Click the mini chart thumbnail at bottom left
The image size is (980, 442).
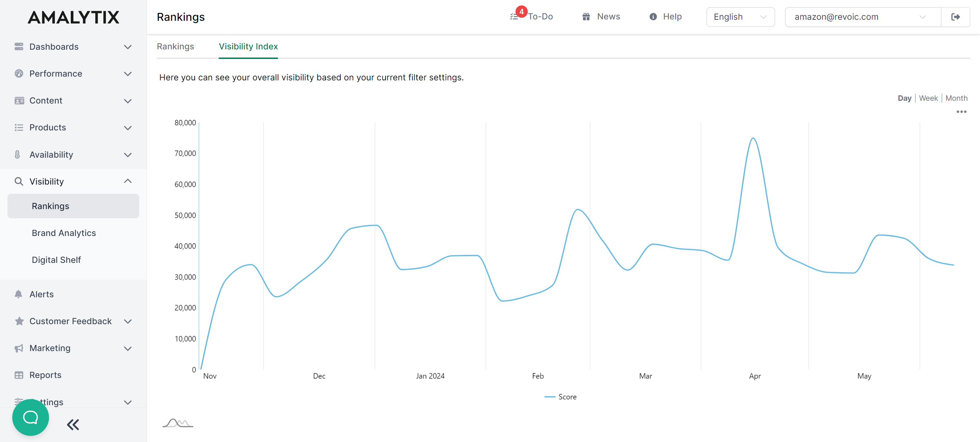pyautogui.click(x=177, y=423)
